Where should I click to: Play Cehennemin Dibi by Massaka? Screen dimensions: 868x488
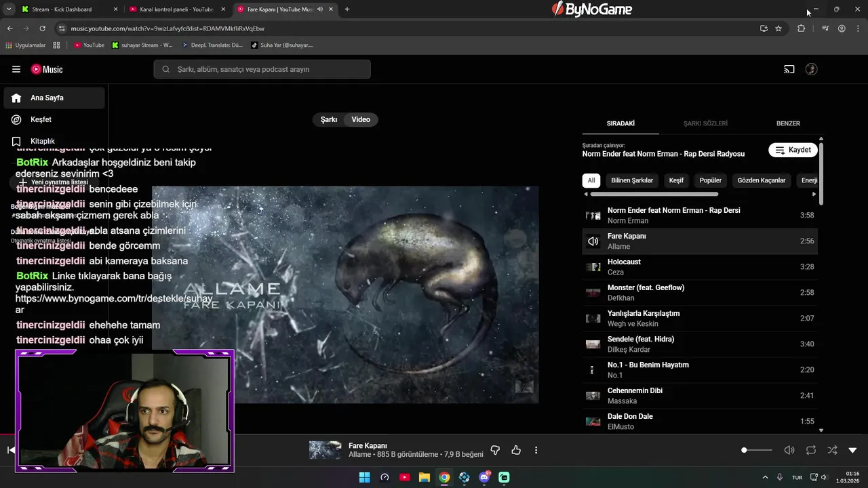(700, 396)
